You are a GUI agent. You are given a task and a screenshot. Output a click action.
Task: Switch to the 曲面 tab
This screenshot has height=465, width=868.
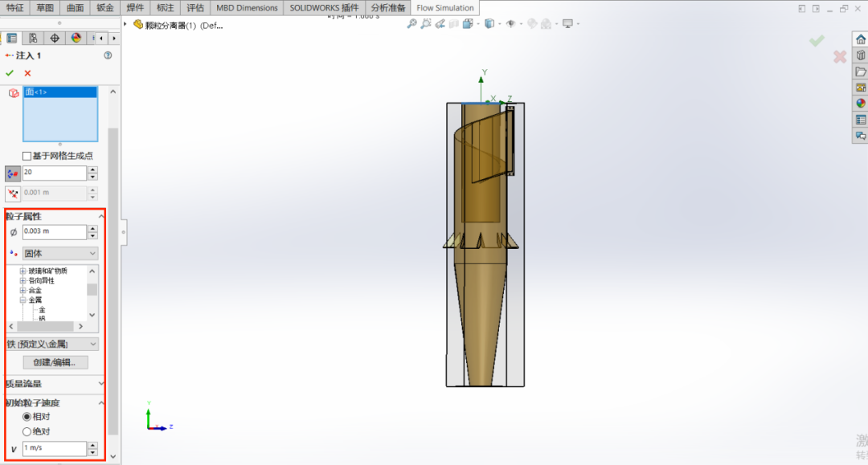pos(75,8)
